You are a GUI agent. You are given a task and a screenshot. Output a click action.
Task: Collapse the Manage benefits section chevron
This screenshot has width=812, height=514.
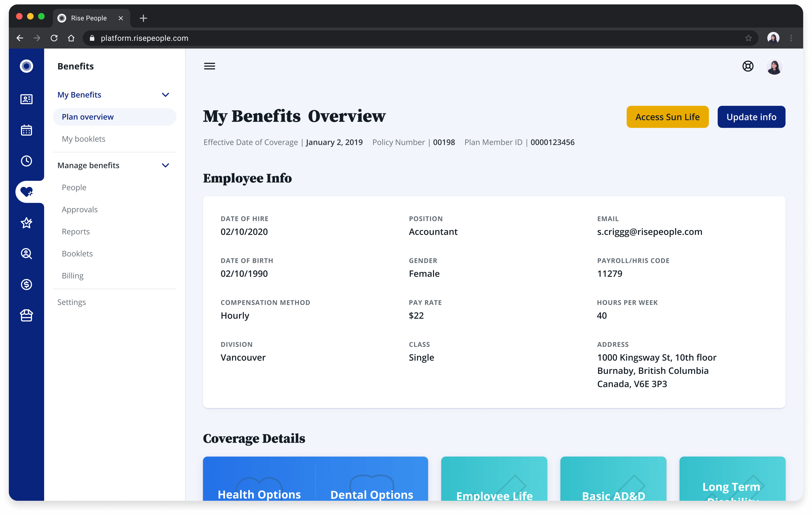pyautogui.click(x=165, y=165)
